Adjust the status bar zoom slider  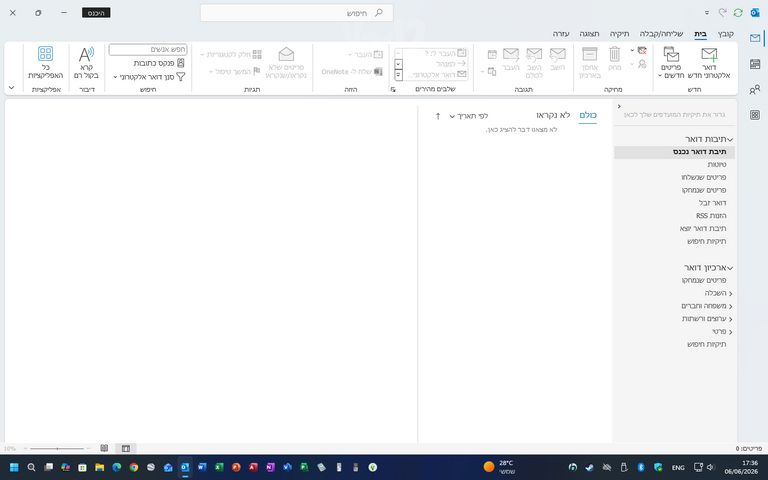pos(57,448)
